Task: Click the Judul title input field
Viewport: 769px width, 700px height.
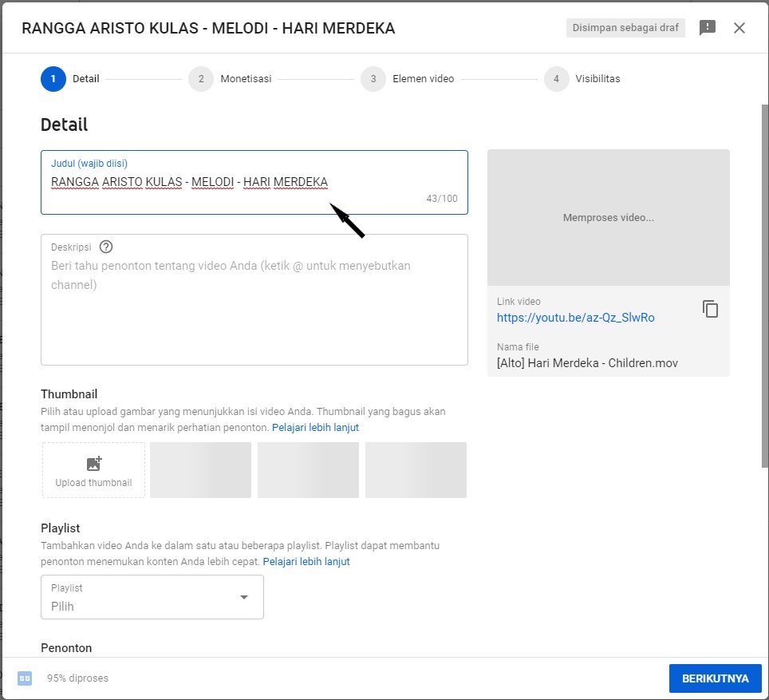Action: 239,183
